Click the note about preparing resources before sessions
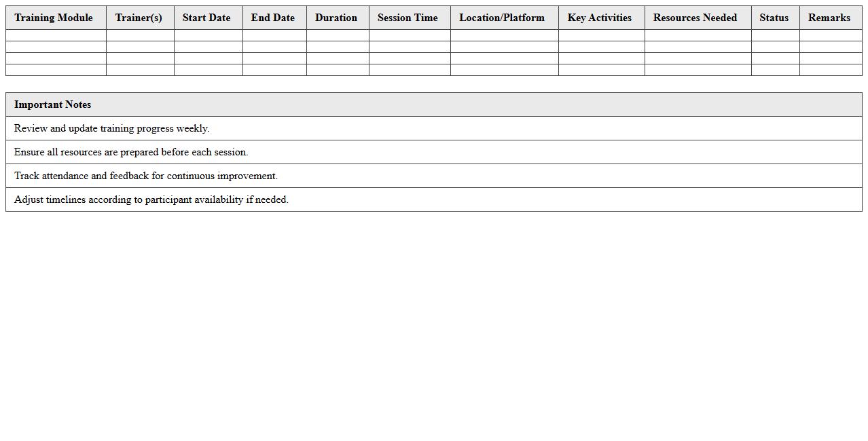Viewport: 868px width, 441px height. click(433, 152)
